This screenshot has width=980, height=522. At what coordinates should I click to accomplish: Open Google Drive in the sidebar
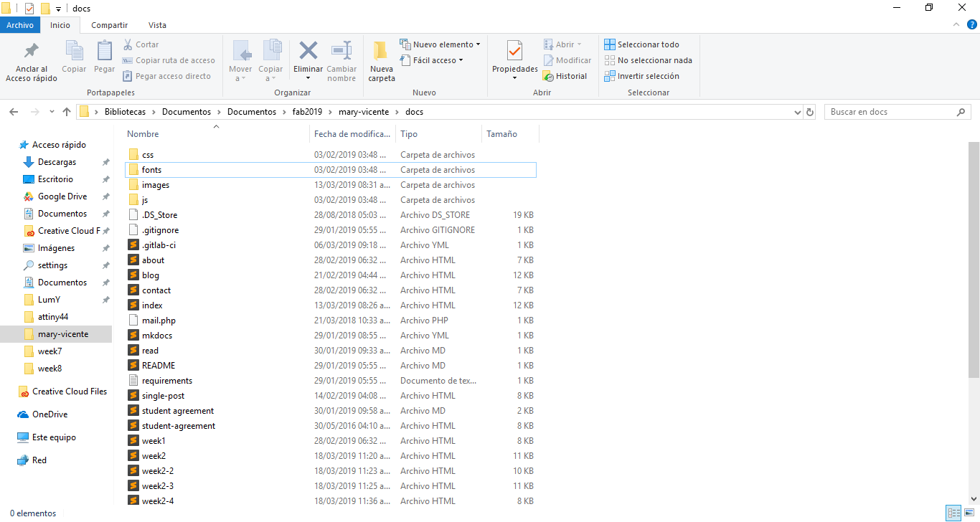pos(62,196)
